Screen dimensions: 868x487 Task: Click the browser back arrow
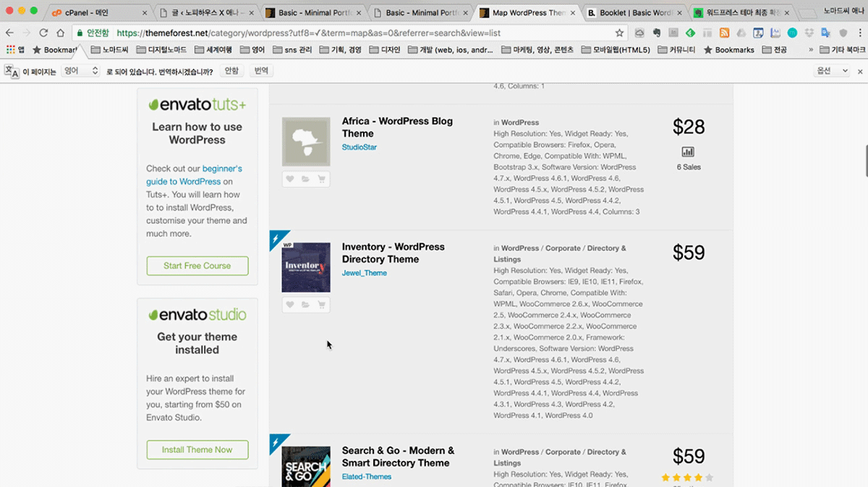[9, 33]
